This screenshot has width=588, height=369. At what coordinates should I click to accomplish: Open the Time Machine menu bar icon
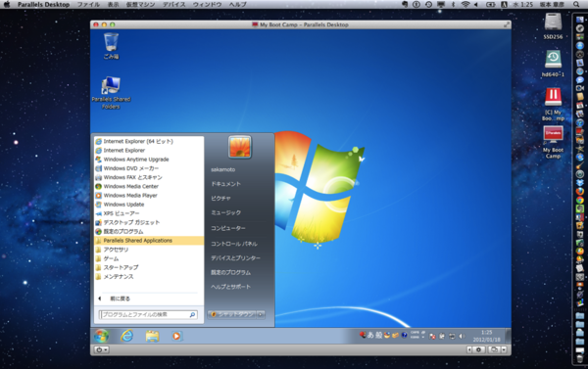point(428,5)
